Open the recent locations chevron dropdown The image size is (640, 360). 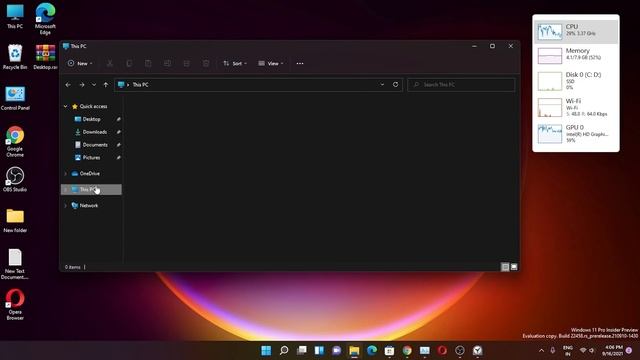tap(94, 84)
